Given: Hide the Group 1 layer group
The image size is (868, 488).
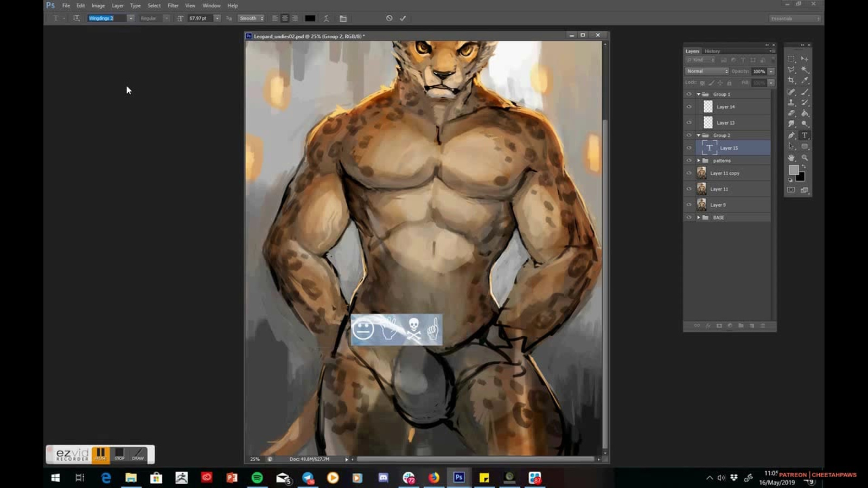Looking at the screenshot, I should tap(689, 94).
